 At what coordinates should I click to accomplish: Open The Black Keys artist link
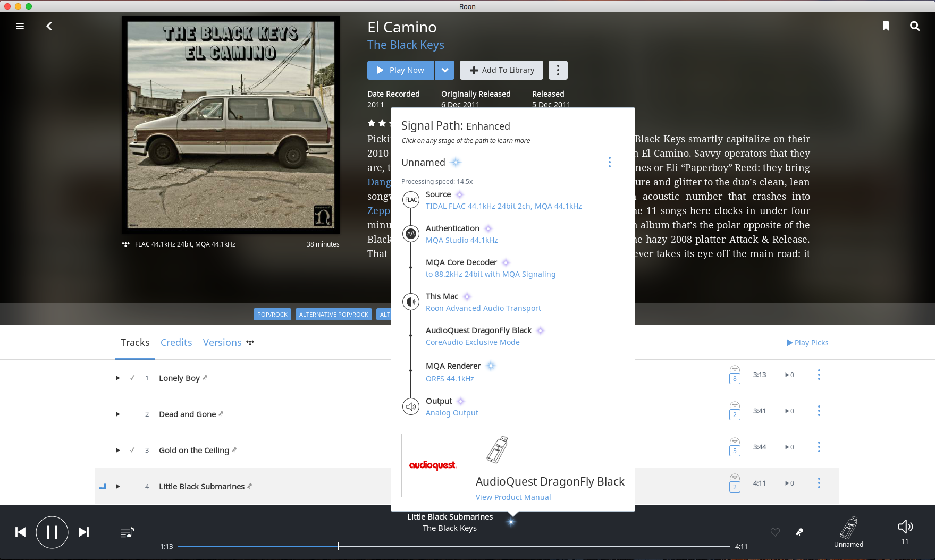click(406, 45)
